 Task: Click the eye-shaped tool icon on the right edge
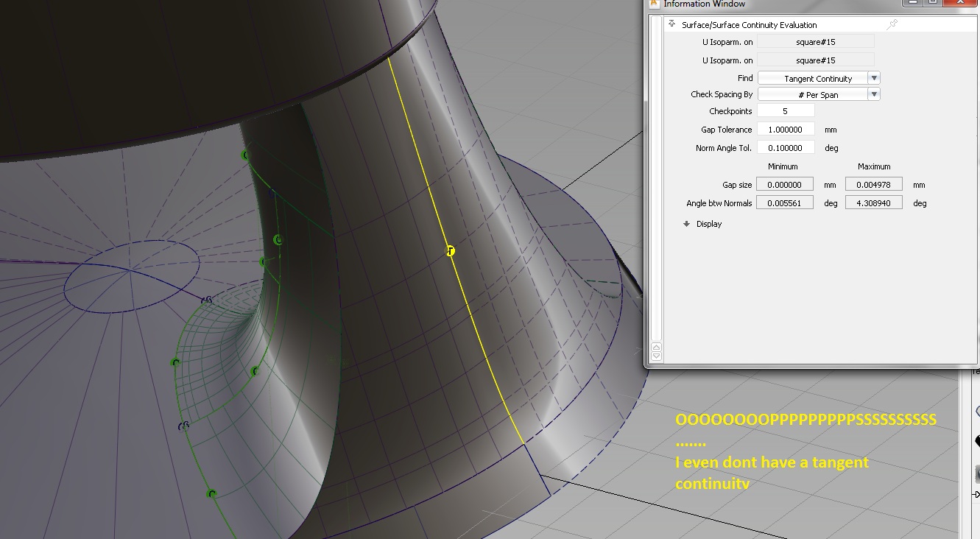point(976,409)
